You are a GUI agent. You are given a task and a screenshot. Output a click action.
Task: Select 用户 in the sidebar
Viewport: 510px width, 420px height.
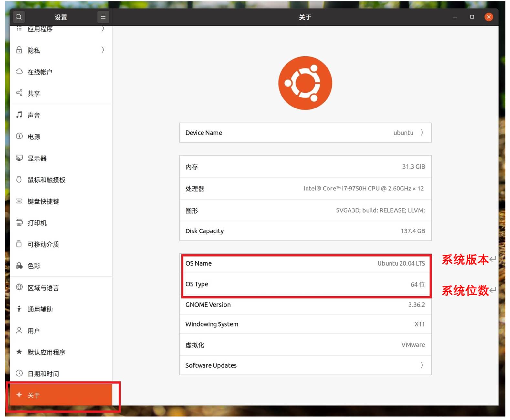[61, 331]
